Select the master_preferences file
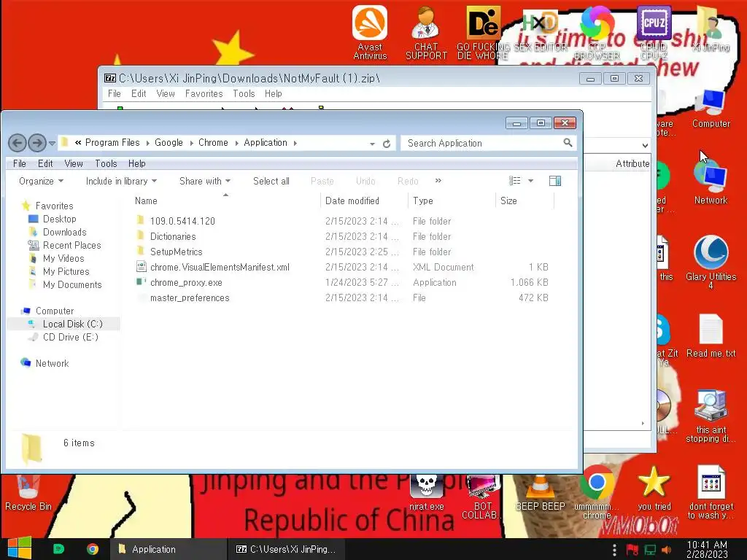Viewport: 747px width, 560px height. (190, 297)
